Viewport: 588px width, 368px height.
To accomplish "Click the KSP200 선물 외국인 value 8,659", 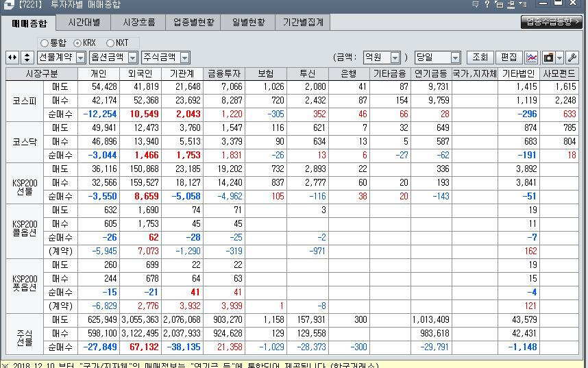I will (146, 196).
